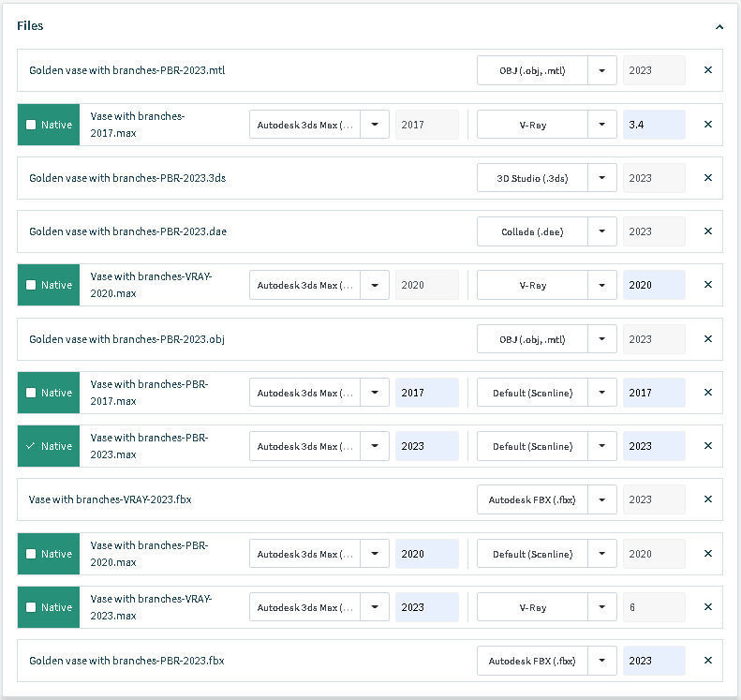This screenshot has height=700, width=741.
Task: Remove the Golden vase PBR-2023.mtl file
Action: [707, 70]
